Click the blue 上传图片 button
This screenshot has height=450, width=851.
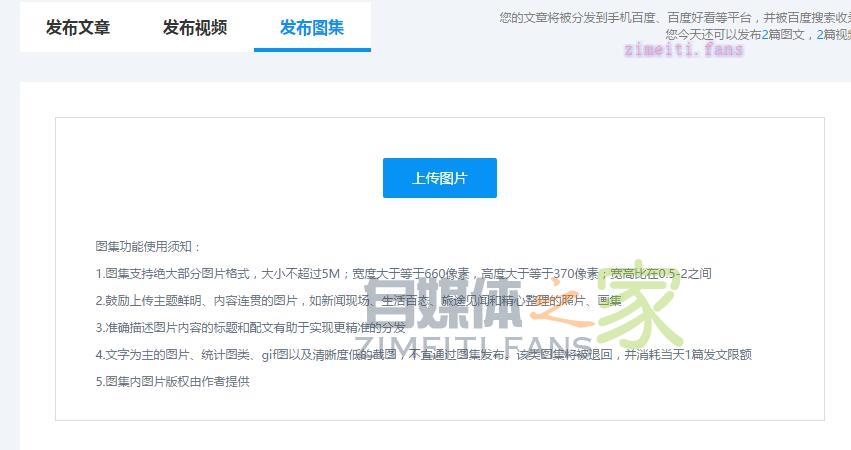coord(439,178)
